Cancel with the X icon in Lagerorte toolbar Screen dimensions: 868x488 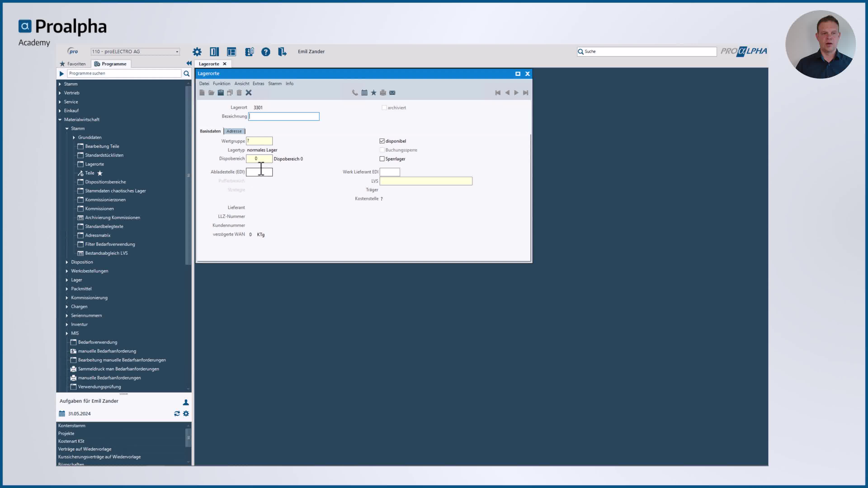pos(249,93)
